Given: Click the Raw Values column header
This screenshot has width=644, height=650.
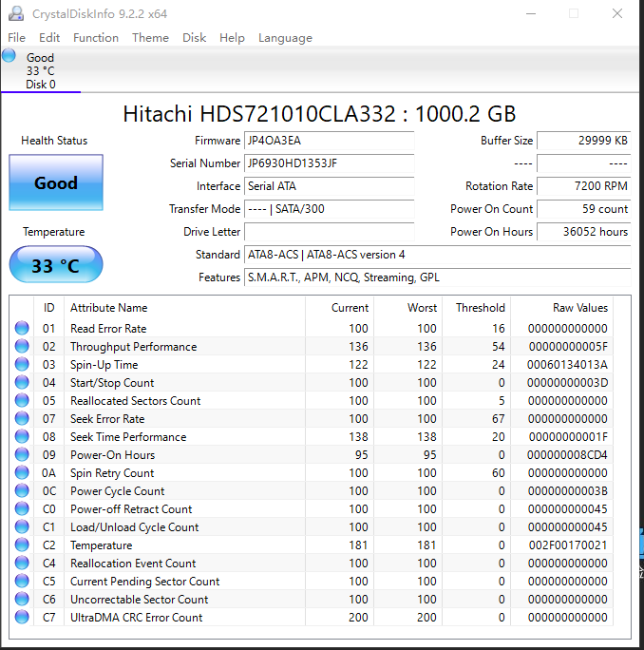Looking at the screenshot, I should pyautogui.click(x=562, y=308).
